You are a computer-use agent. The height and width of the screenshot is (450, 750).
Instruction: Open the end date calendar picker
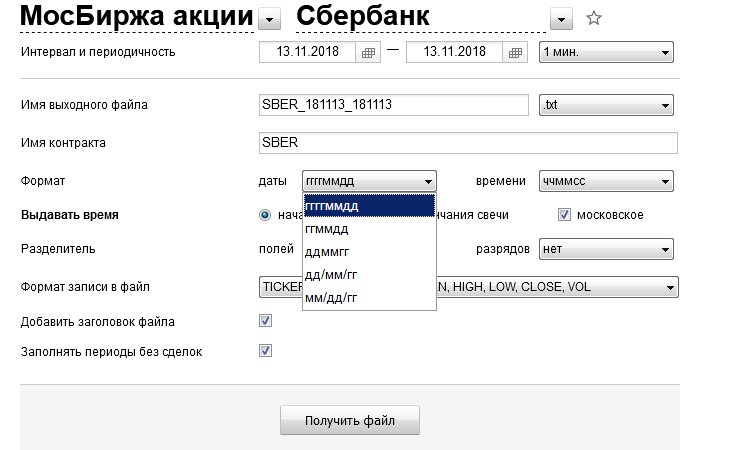point(515,52)
